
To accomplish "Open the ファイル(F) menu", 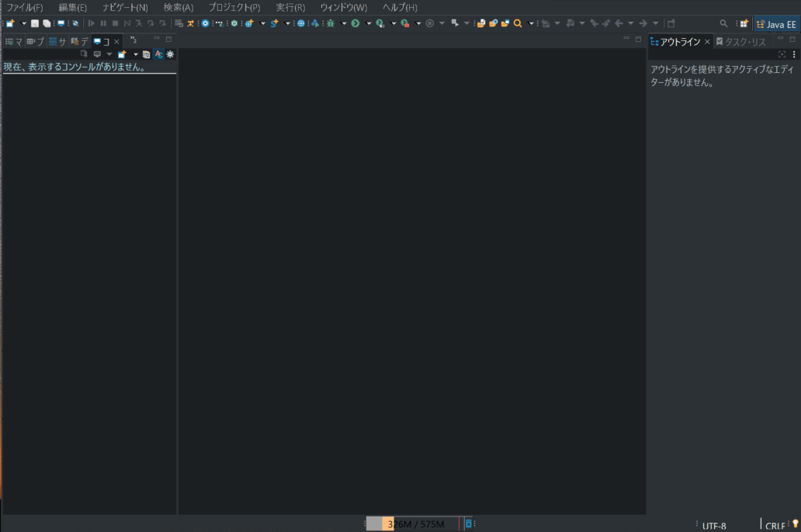I will click(24, 7).
